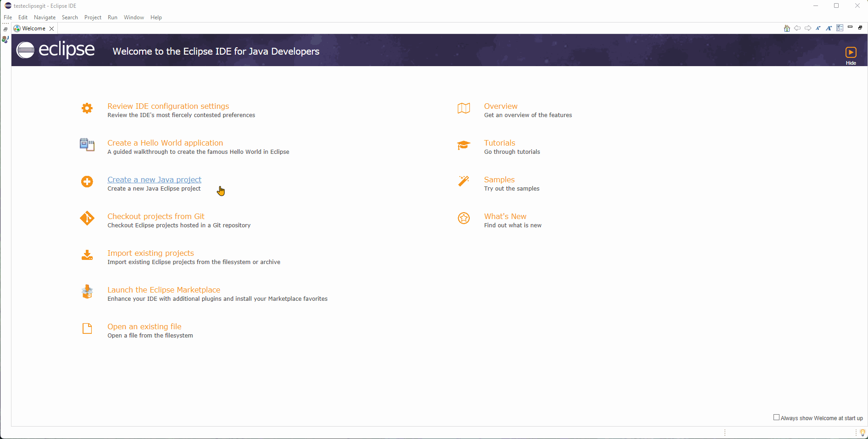The height and width of the screenshot is (439, 868).
Task: Click 'Create a new Java Eclipse project' description
Action: pyautogui.click(x=154, y=189)
